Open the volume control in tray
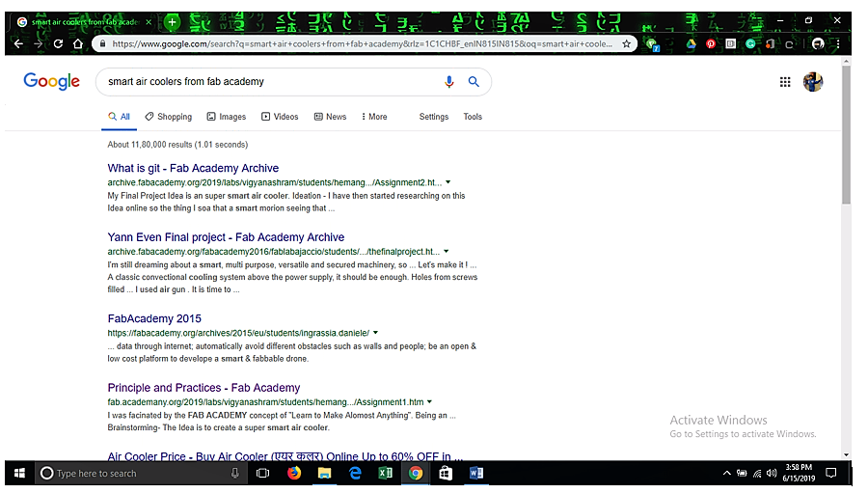868x493 pixels. click(x=772, y=474)
